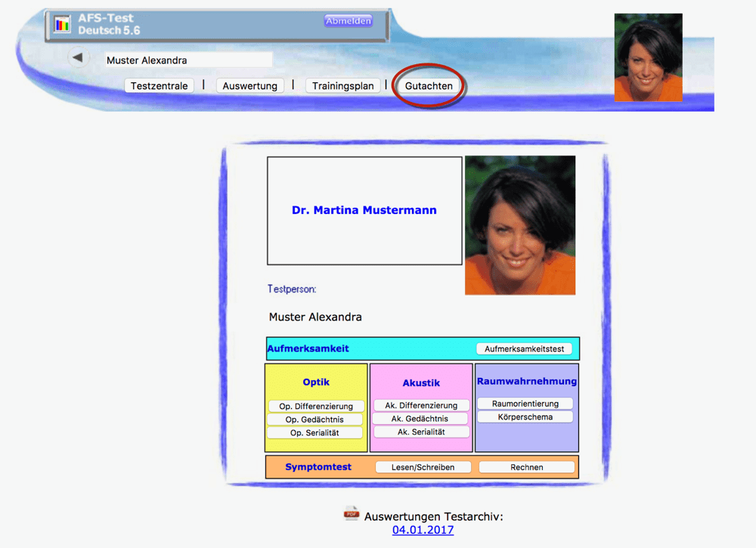
Task: Open the Testzentrale tab
Action: (159, 86)
